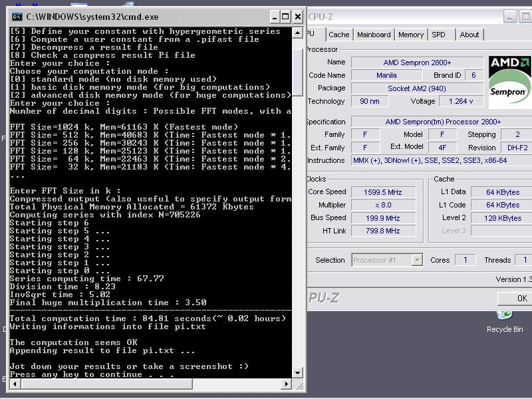This screenshot has width=532, height=399.
Task: Click the HT Link value '799.8 MHz'
Action: 384,231
